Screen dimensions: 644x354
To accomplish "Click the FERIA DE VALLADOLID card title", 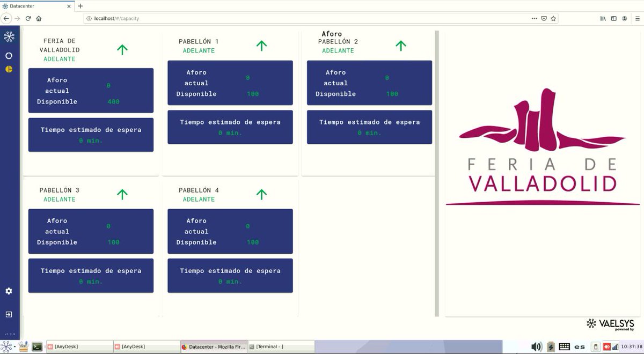I will (60, 46).
